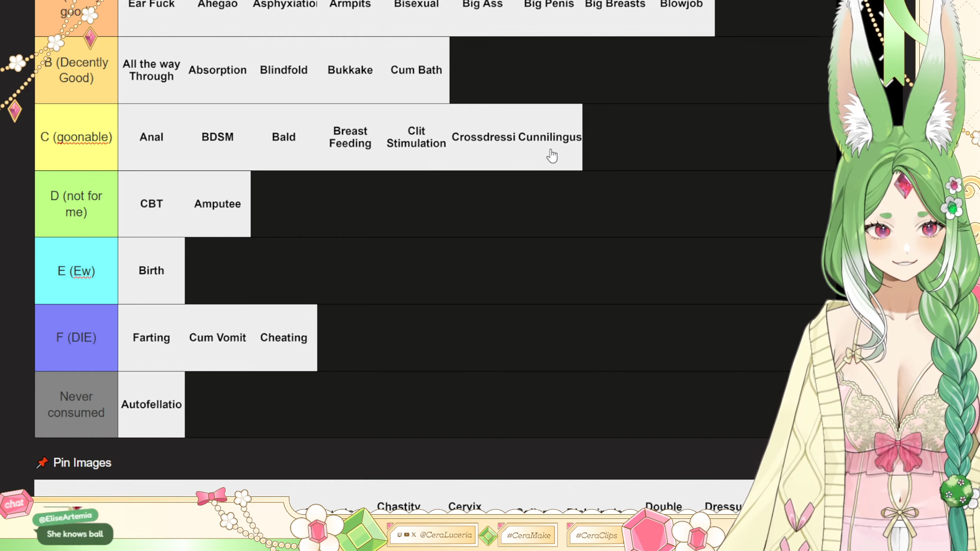
Task: Click the large pink hexagon gem ornament
Action: point(648,531)
